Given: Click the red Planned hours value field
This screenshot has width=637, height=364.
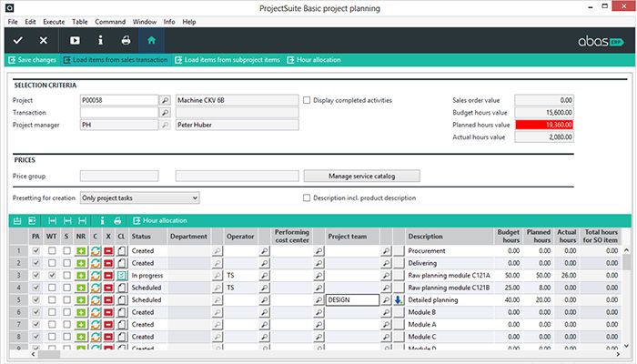Looking at the screenshot, I should pos(543,125).
